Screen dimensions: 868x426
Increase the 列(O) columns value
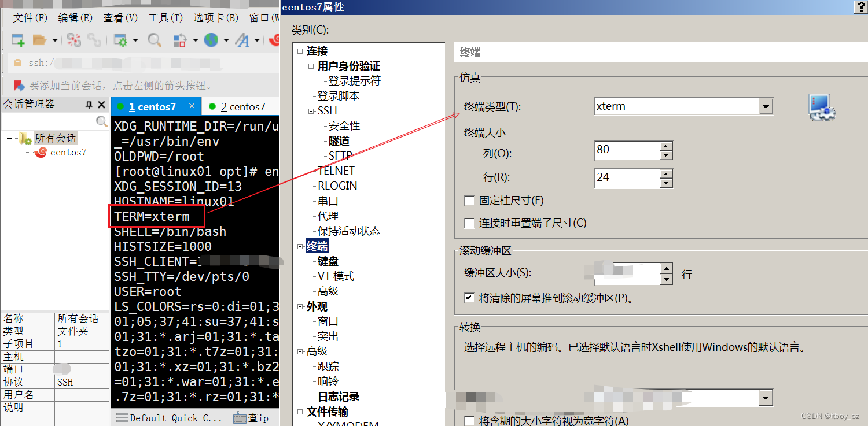click(x=666, y=146)
